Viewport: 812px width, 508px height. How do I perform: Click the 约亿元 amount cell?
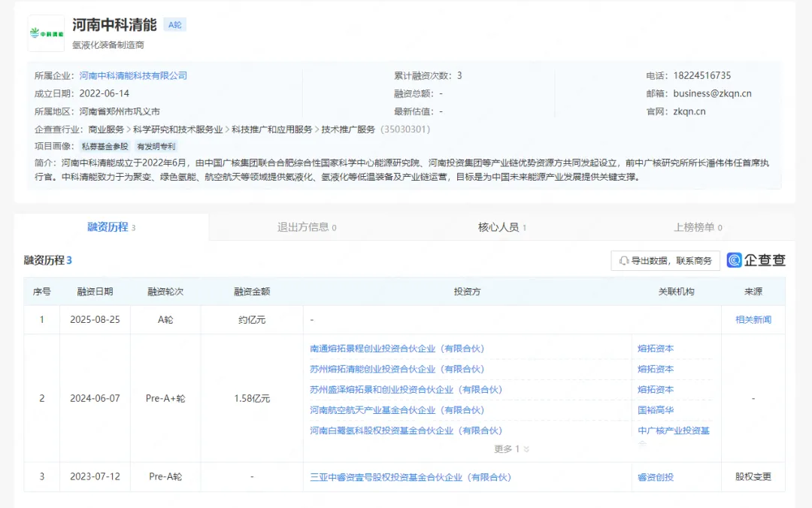pos(252,320)
